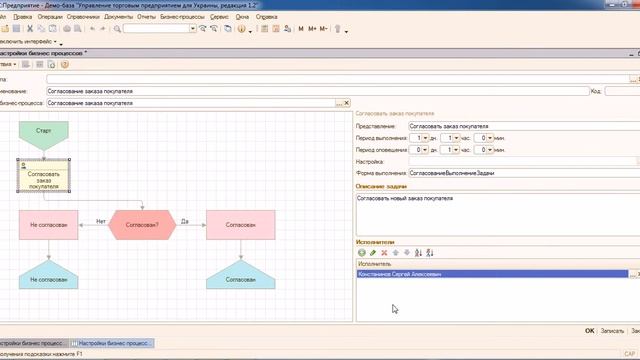640x360 pixels.
Task: Click the Move up arrow in Исполнители
Action: 396,253
